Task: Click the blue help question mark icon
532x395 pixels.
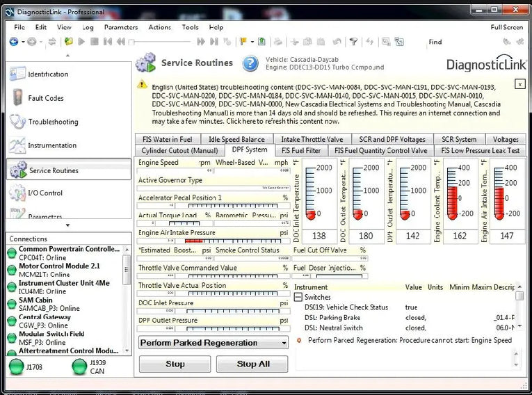Action: pos(250,63)
